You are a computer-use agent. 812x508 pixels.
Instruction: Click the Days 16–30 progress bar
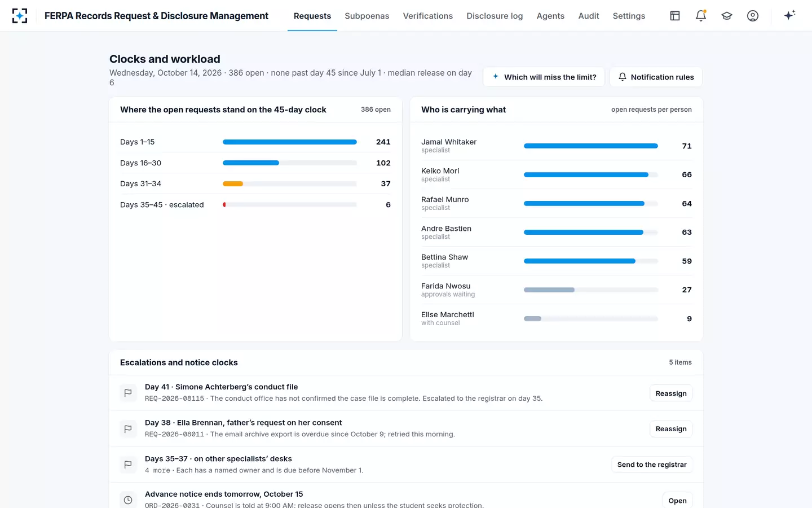pos(290,163)
